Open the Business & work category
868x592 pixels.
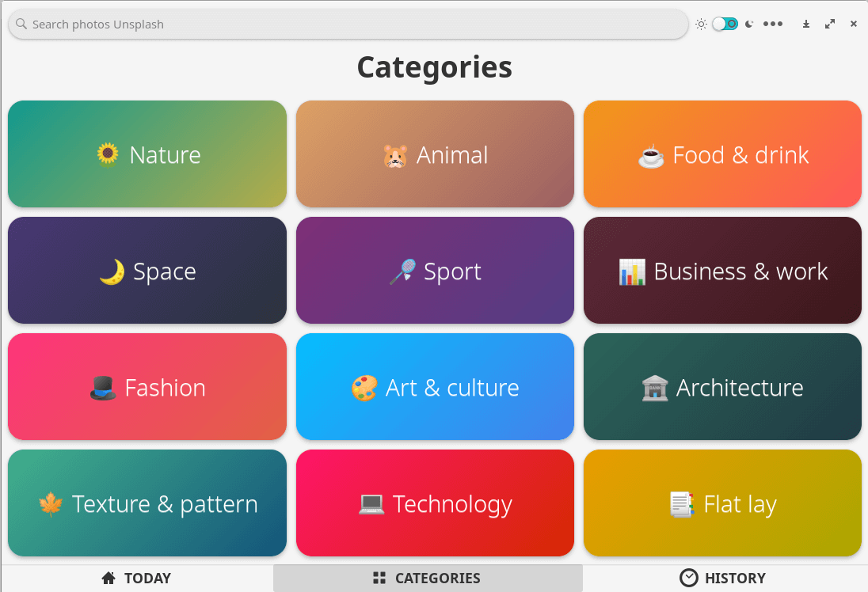(x=722, y=271)
